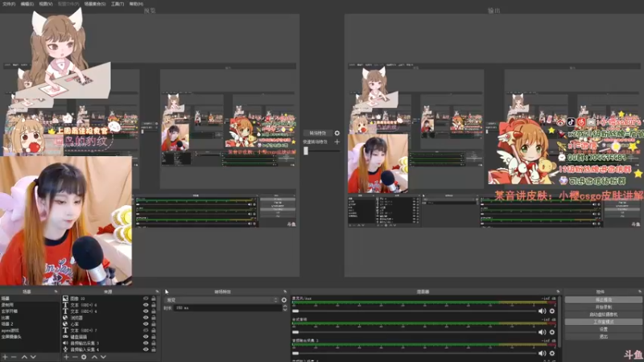Move the scene up in the scenes list
Screen dimensions: 644x362
pos(24,357)
